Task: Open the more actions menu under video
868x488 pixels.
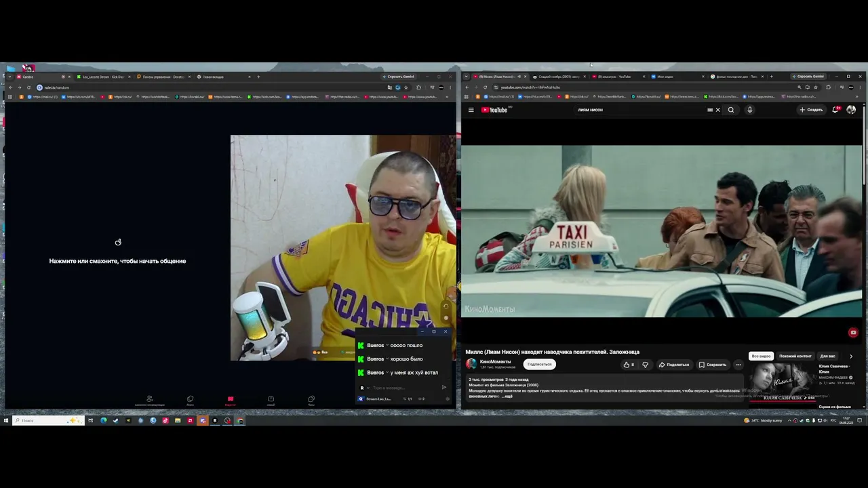Action: tap(738, 365)
